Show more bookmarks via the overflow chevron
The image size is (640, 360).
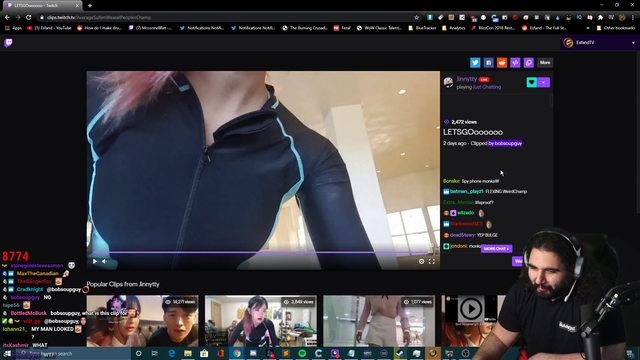click(x=588, y=28)
